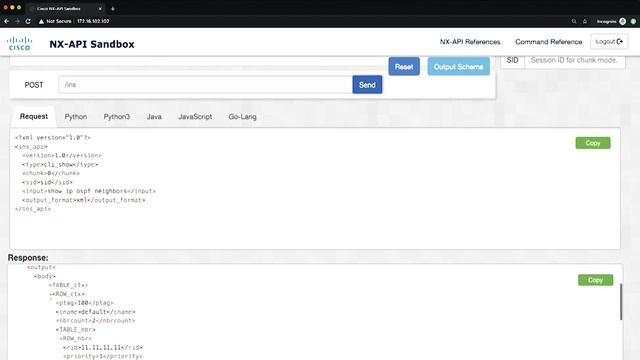This screenshot has width=640, height=360.
Task: Close the Cisco NX-API Sandbox tab
Action: click(100, 9)
